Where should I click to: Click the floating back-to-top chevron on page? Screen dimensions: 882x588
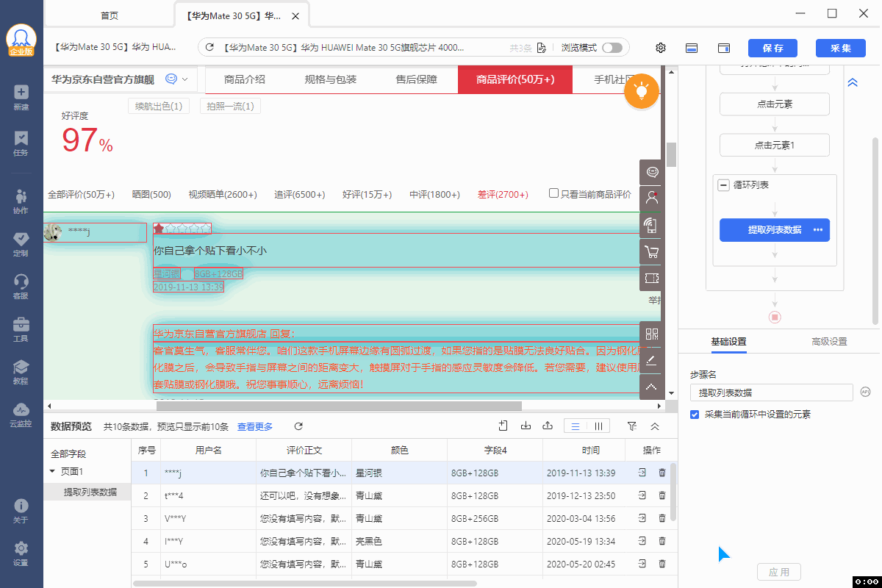pyautogui.click(x=651, y=387)
